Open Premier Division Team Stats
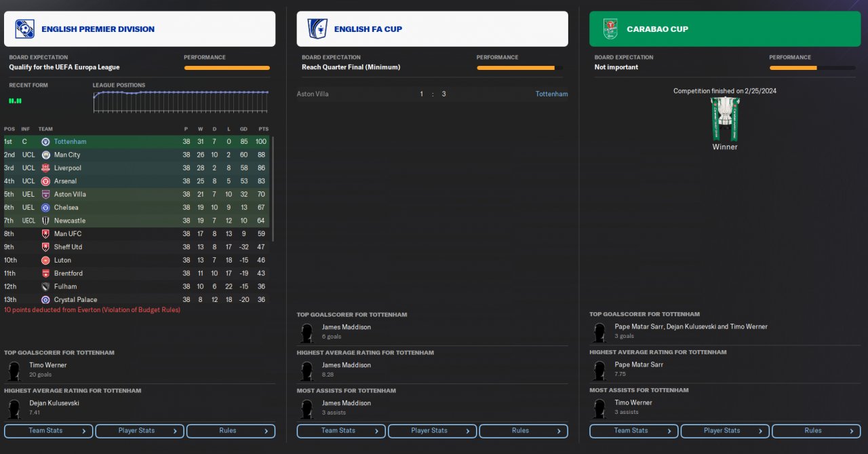This screenshot has width=868, height=454. 49,431
